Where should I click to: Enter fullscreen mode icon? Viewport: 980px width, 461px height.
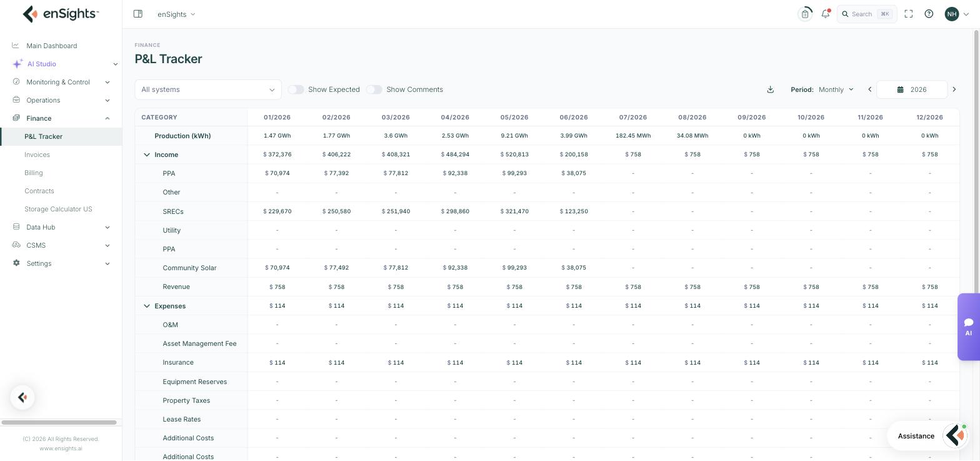909,14
